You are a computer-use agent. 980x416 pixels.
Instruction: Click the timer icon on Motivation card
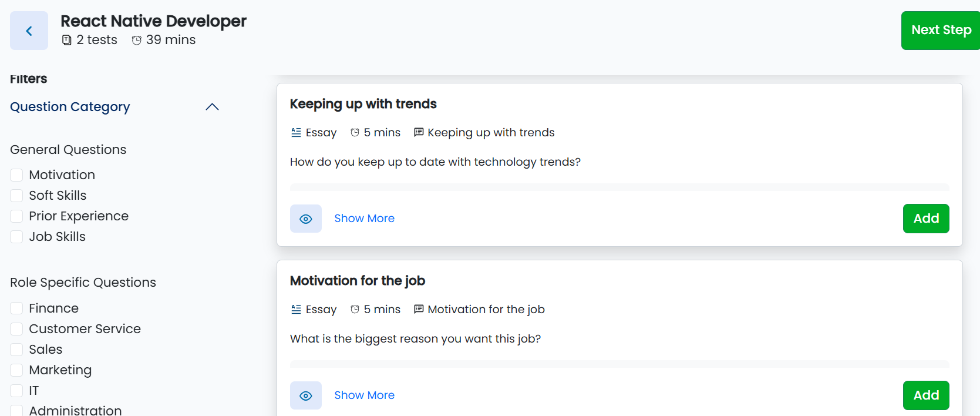(355, 310)
